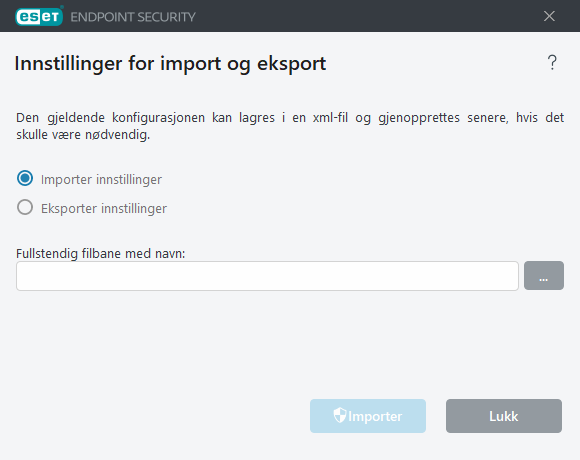Close the ESET Endpoint Security dialog

(x=549, y=16)
